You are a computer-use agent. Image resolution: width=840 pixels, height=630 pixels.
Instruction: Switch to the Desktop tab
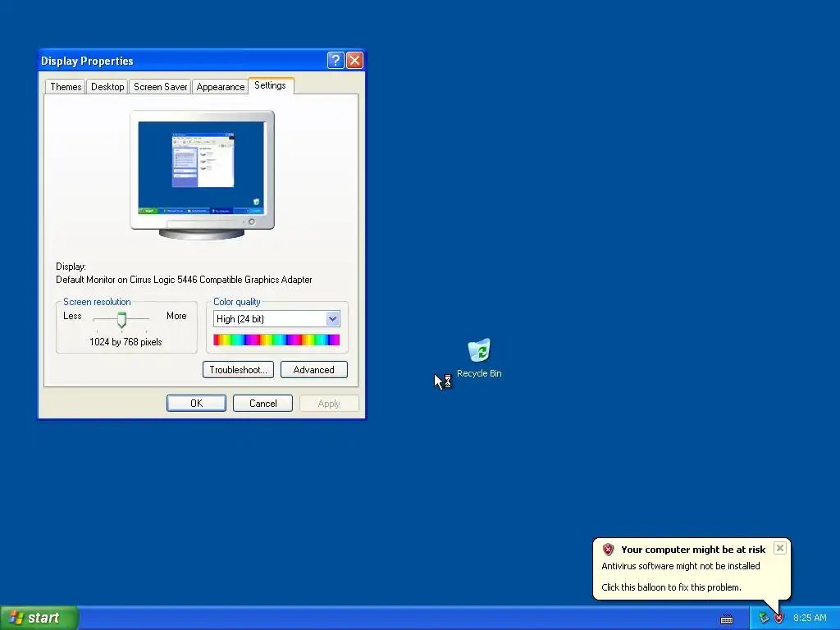[x=107, y=87]
